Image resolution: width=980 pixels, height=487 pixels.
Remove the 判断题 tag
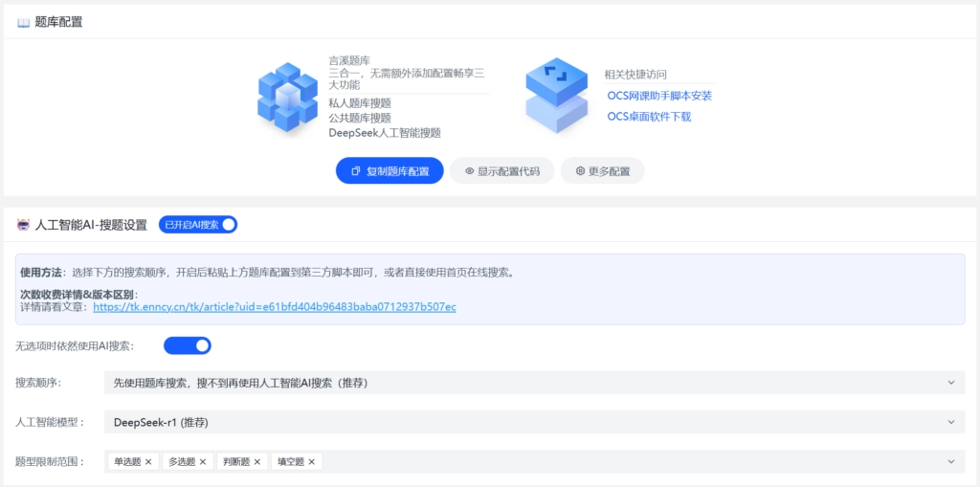(x=256, y=462)
